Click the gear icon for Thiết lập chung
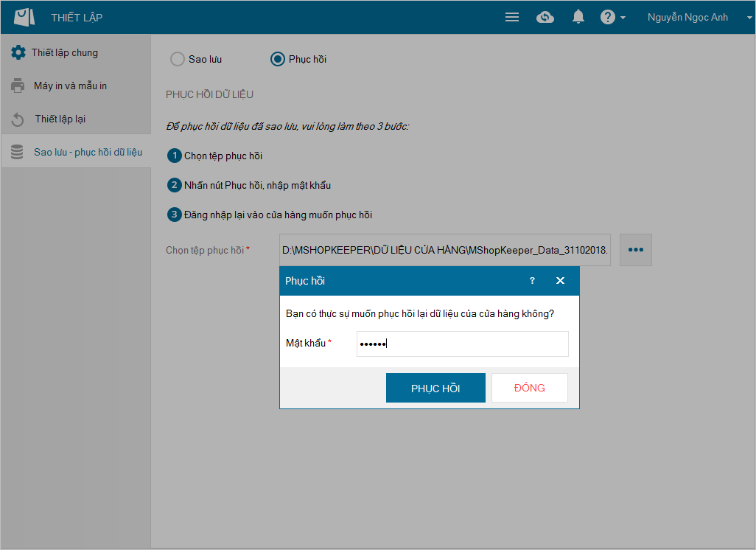The width and height of the screenshot is (756, 550). [18, 52]
